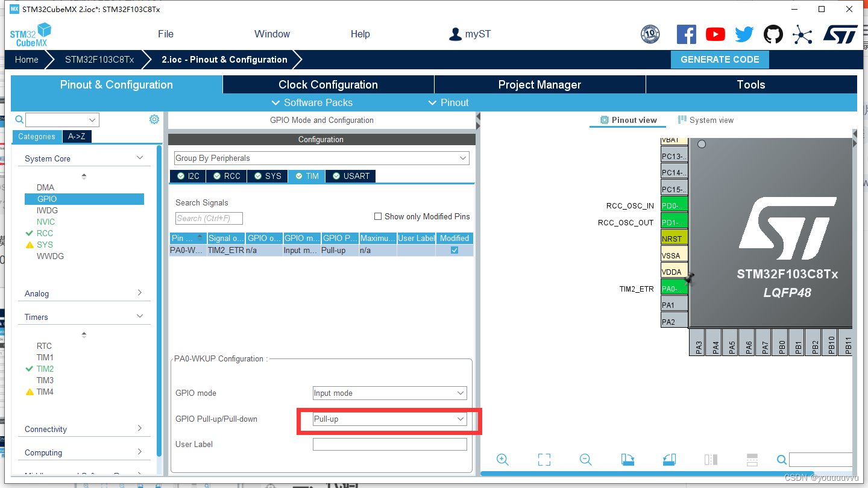
Task: Click the pinout horizontal scrollbar
Action: [647, 473]
